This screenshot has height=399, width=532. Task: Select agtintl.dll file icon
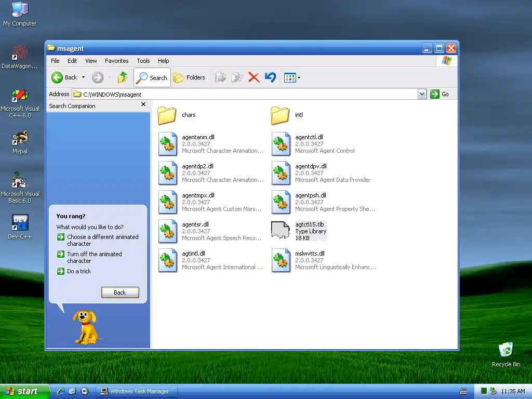pos(168,261)
